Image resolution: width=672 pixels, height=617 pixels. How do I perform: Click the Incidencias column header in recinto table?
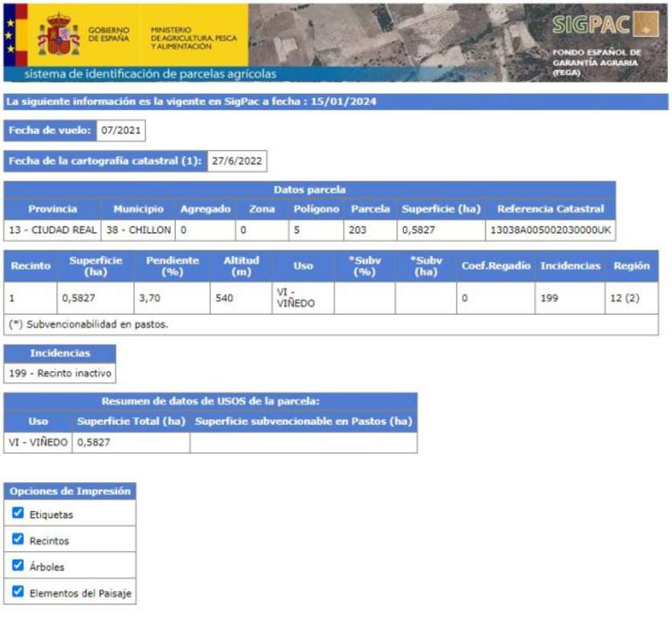coord(570,266)
